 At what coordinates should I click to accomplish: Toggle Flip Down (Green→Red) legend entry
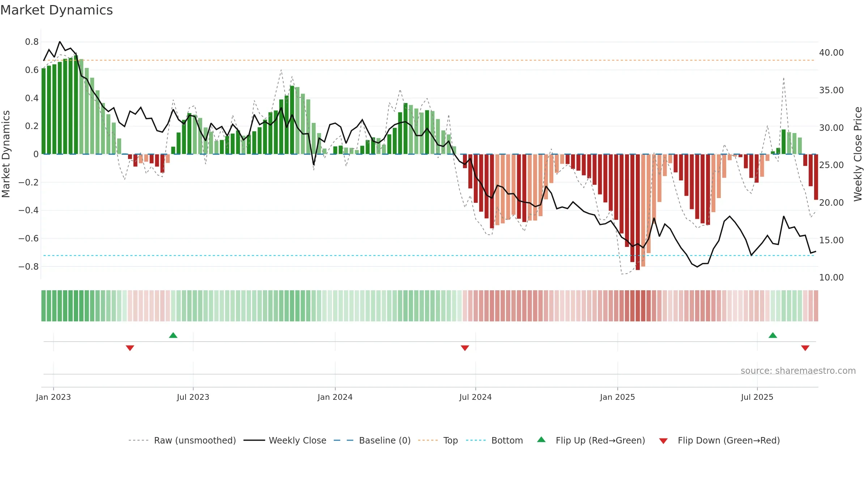coord(719,440)
